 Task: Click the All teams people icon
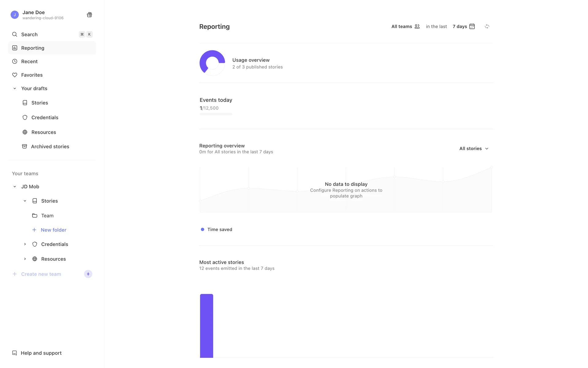(417, 26)
